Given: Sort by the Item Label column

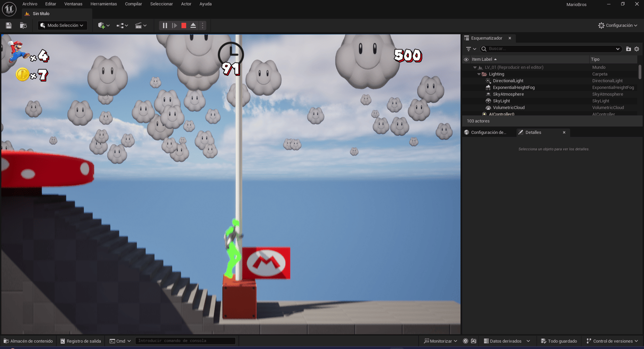Looking at the screenshot, I should [x=529, y=60].
